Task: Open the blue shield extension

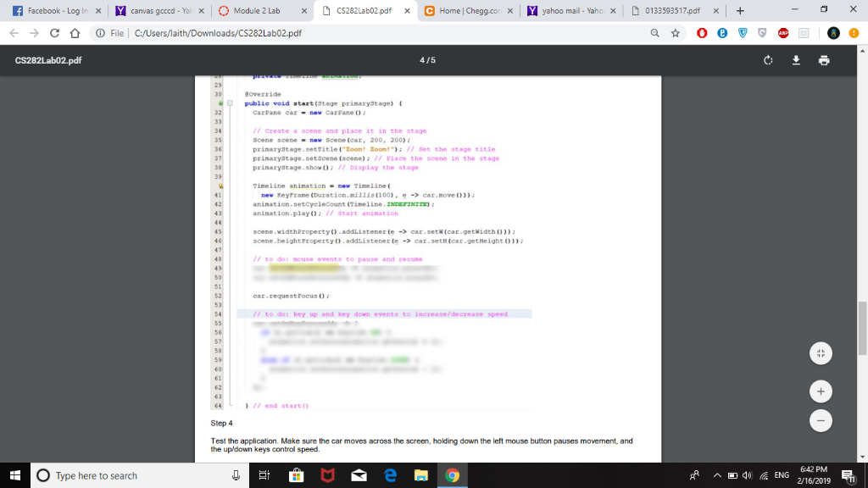Action: [743, 33]
